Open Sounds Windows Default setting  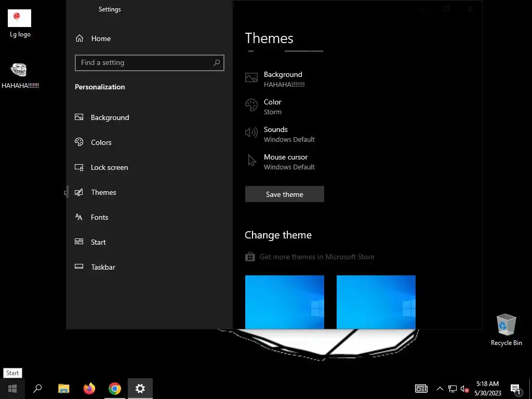pyautogui.click(x=280, y=134)
